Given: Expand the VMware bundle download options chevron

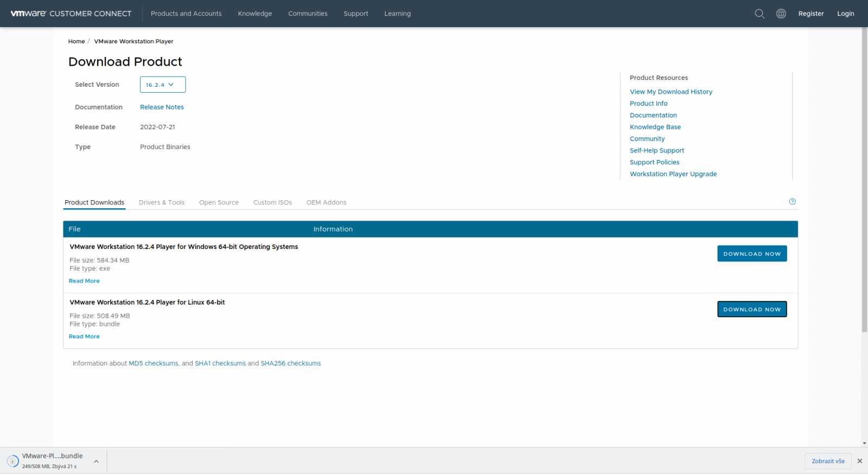Looking at the screenshot, I should tap(96, 462).
